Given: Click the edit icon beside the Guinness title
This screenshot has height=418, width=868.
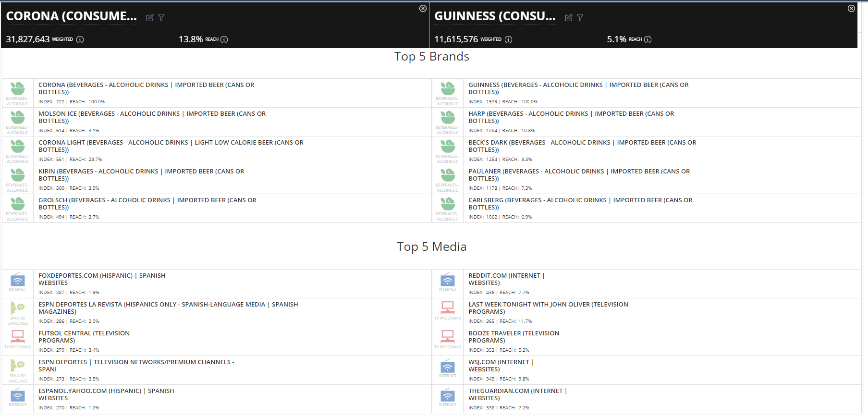Looking at the screenshot, I should pos(569,18).
